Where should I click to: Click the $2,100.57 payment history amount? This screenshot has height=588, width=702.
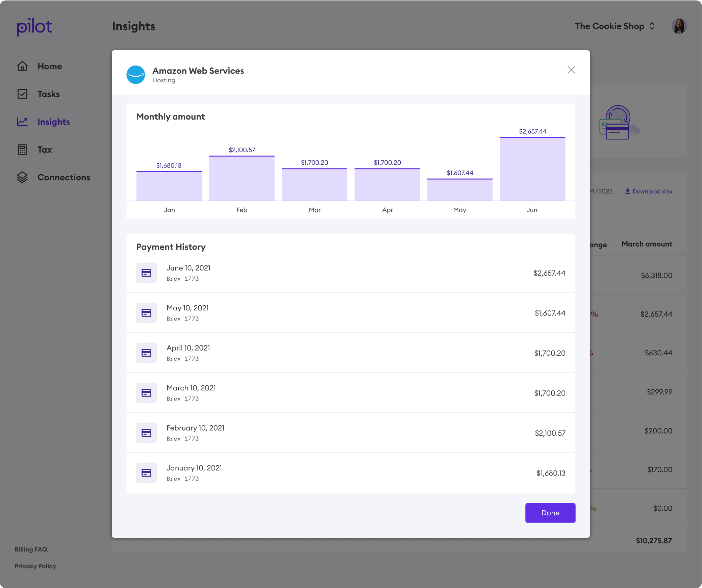pyautogui.click(x=550, y=433)
